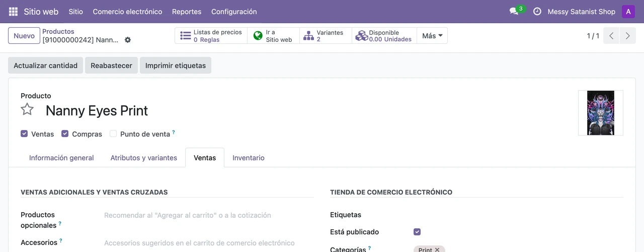
Task: Select the Ventas tab
Action: pyautogui.click(x=205, y=158)
